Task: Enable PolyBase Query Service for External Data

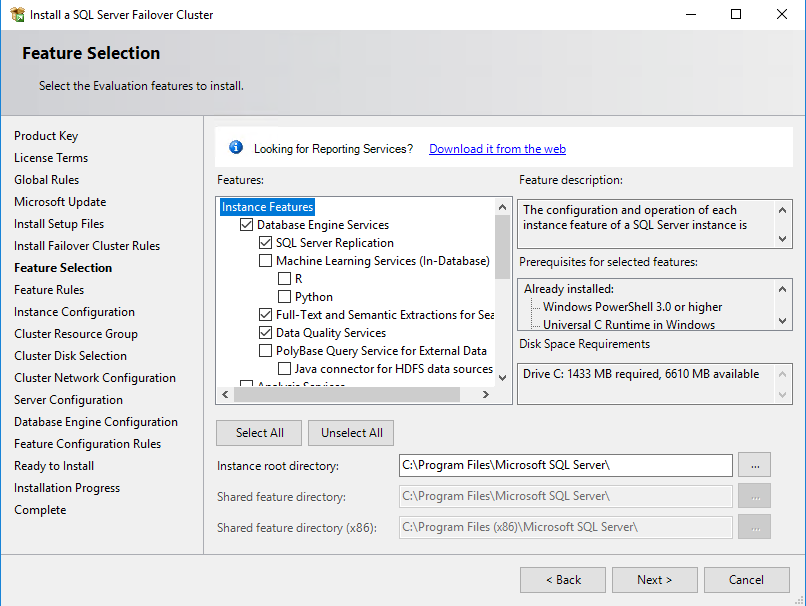Action: coord(265,351)
